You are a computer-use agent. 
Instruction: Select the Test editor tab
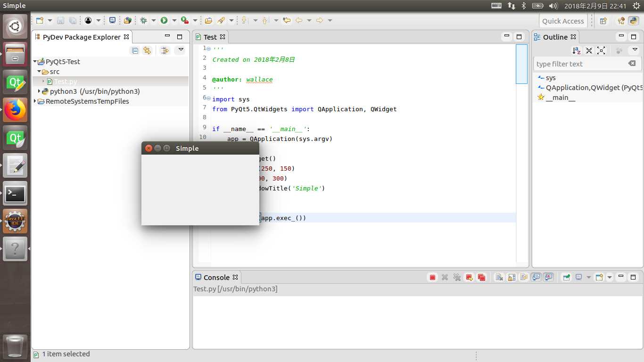[x=210, y=37]
